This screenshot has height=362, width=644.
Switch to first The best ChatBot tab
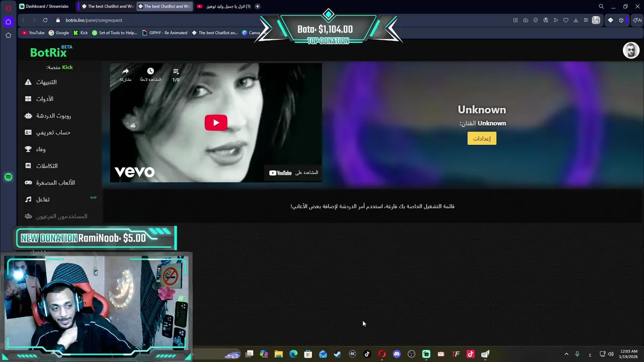tap(107, 6)
